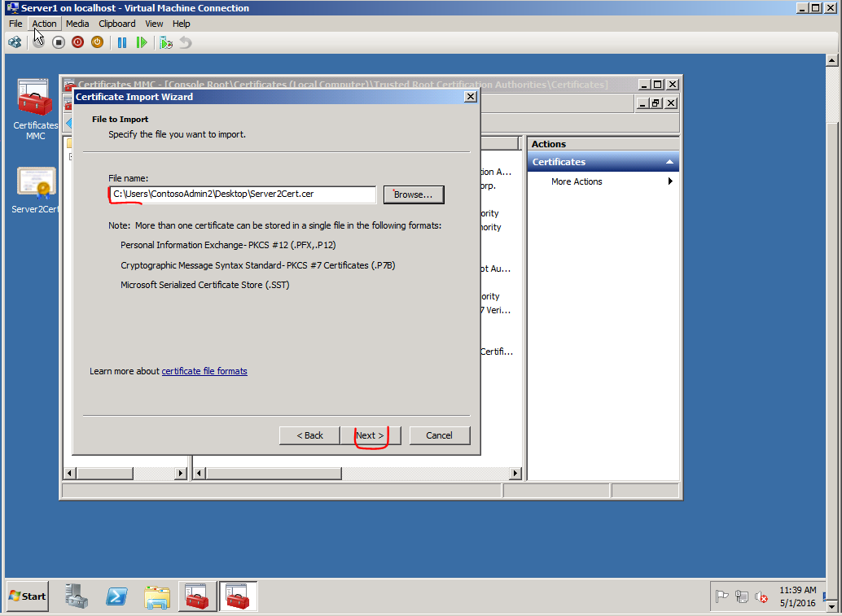
Task: Collapse the Certificates actions section
Action: pyautogui.click(x=669, y=162)
